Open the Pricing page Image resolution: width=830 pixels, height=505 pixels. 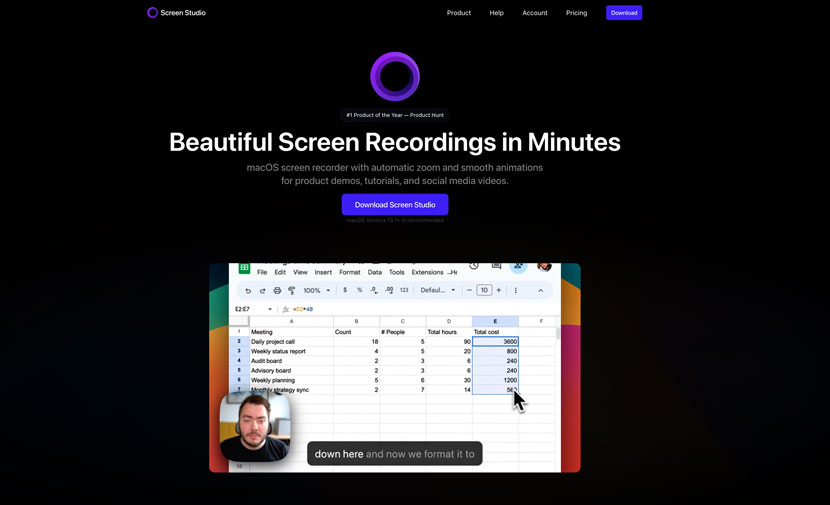(x=576, y=13)
